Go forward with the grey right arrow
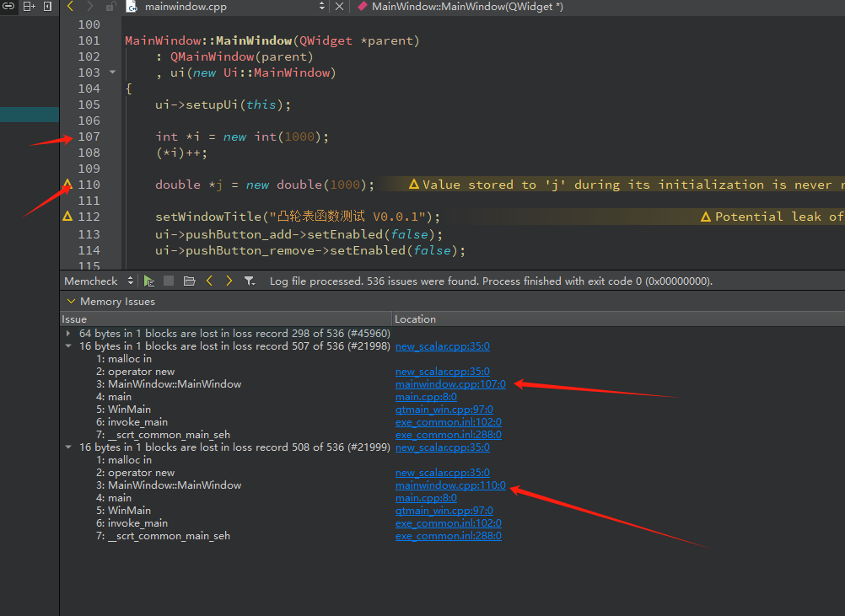 [90, 7]
